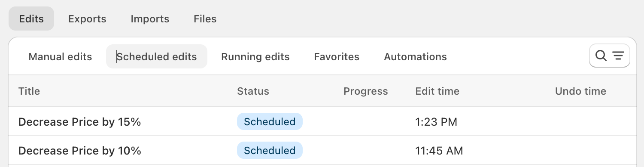The image size is (644, 167).
Task: Click the search magnifier icon
Action: click(601, 56)
